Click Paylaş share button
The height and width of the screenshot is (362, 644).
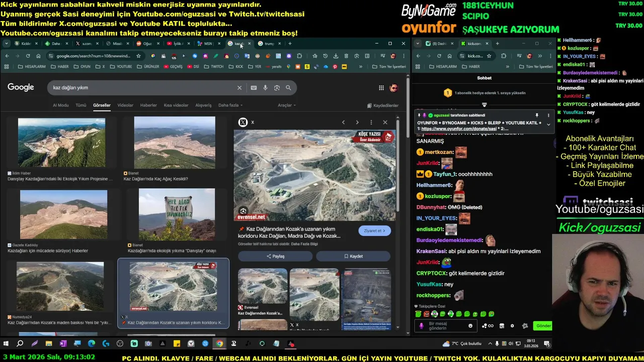(x=275, y=256)
